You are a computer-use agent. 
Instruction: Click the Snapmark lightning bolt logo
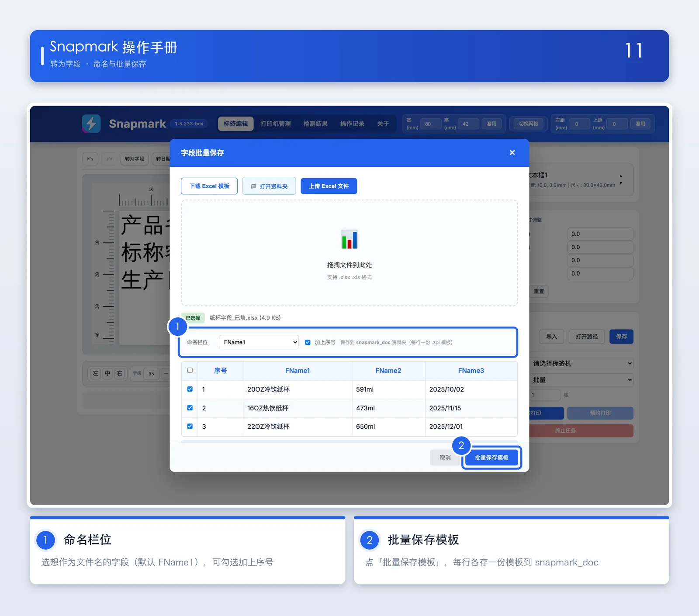(91, 124)
